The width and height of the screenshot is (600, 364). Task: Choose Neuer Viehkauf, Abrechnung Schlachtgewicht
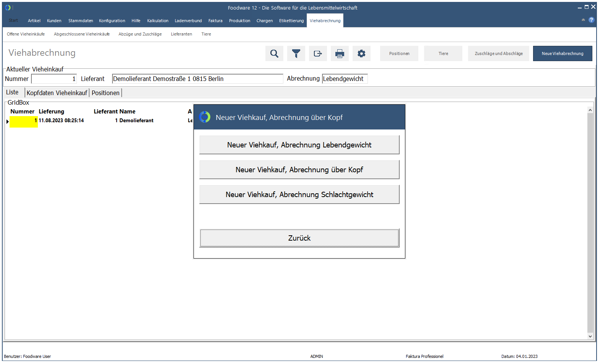[299, 194]
